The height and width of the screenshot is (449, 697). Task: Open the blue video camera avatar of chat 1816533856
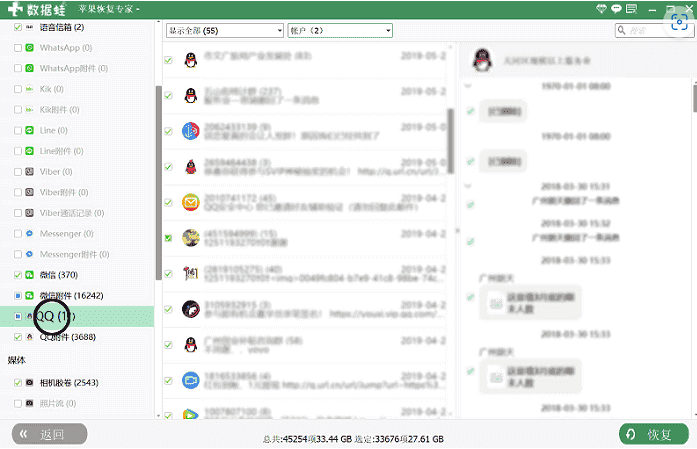(191, 381)
